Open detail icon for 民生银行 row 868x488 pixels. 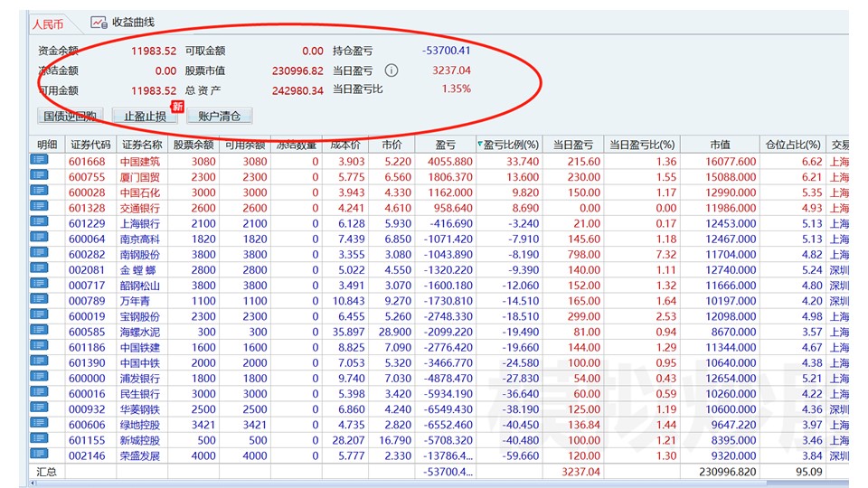click(39, 392)
